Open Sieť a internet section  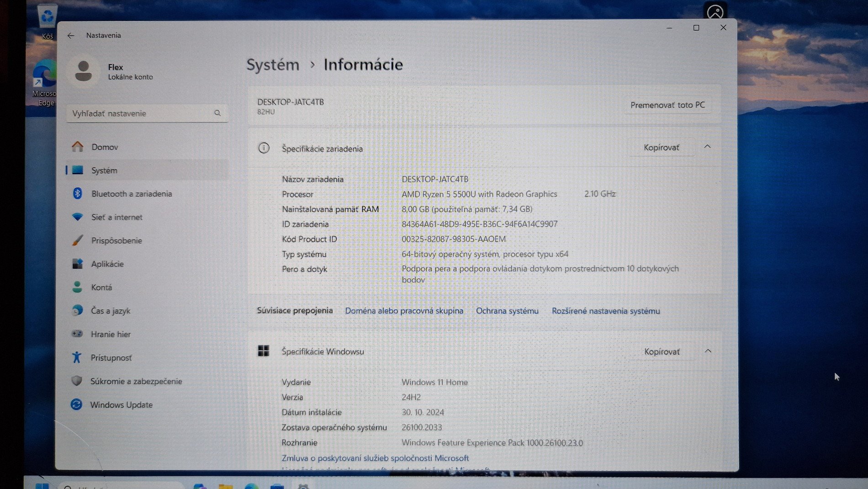tap(116, 217)
